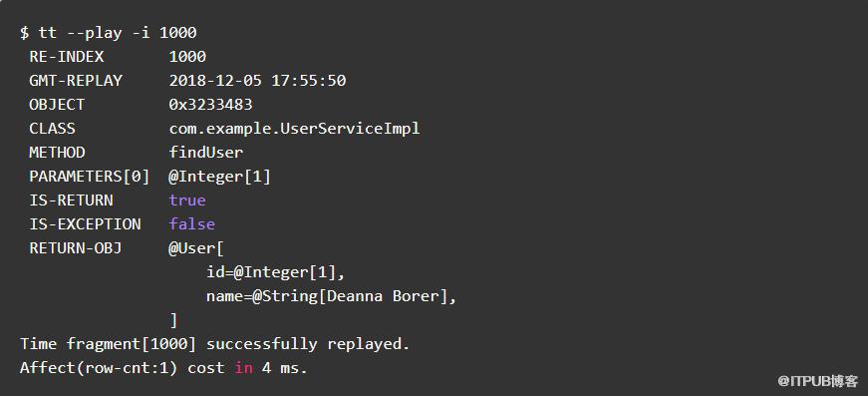
Task: Select the purple 'false' IS-EXCEPTION value
Action: pyautogui.click(x=192, y=223)
